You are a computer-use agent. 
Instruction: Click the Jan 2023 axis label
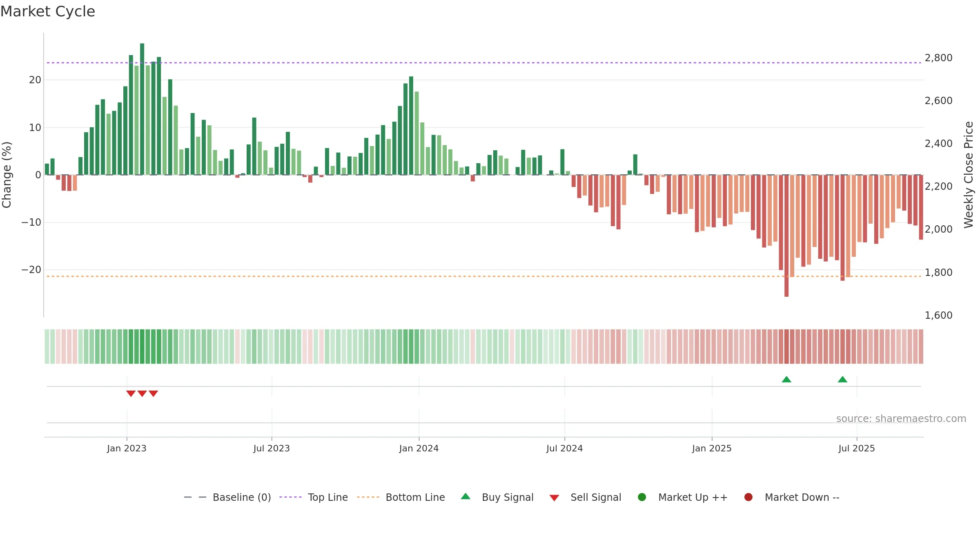(127, 448)
